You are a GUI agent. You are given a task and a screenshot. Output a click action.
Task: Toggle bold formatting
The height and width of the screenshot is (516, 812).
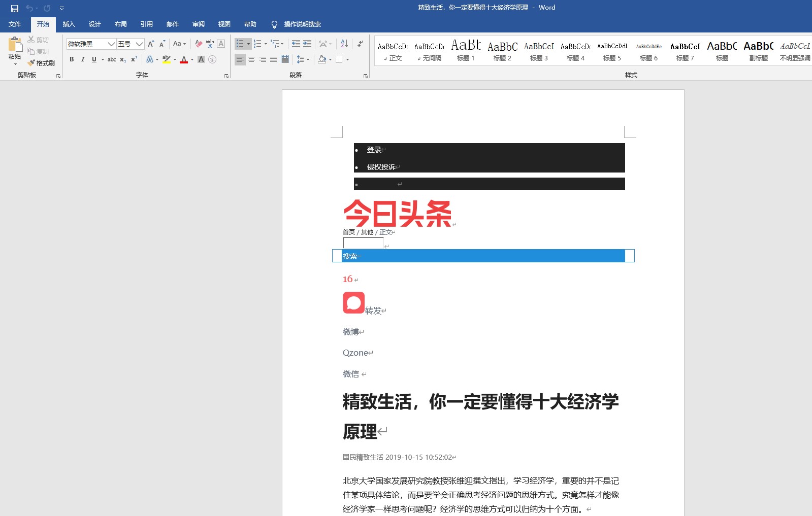(x=72, y=59)
